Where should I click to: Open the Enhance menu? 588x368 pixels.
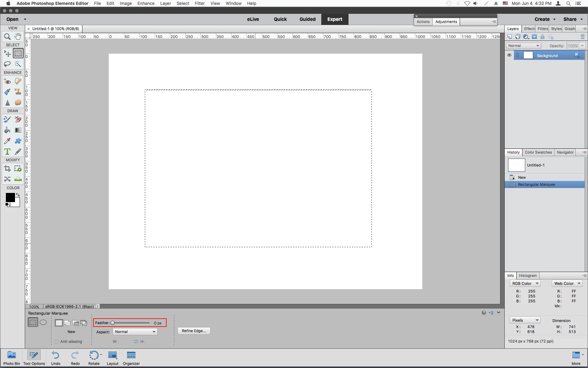[x=146, y=3]
